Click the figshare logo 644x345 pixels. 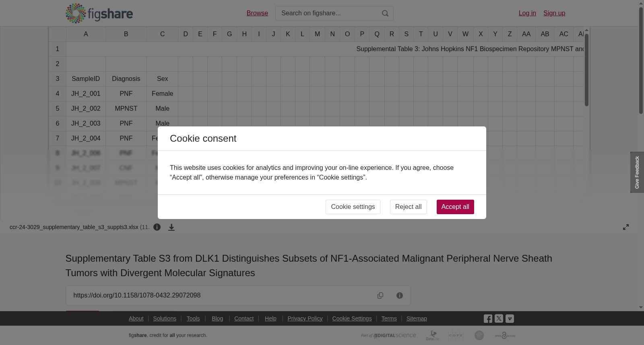pyautogui.click(x=99, y=13)
